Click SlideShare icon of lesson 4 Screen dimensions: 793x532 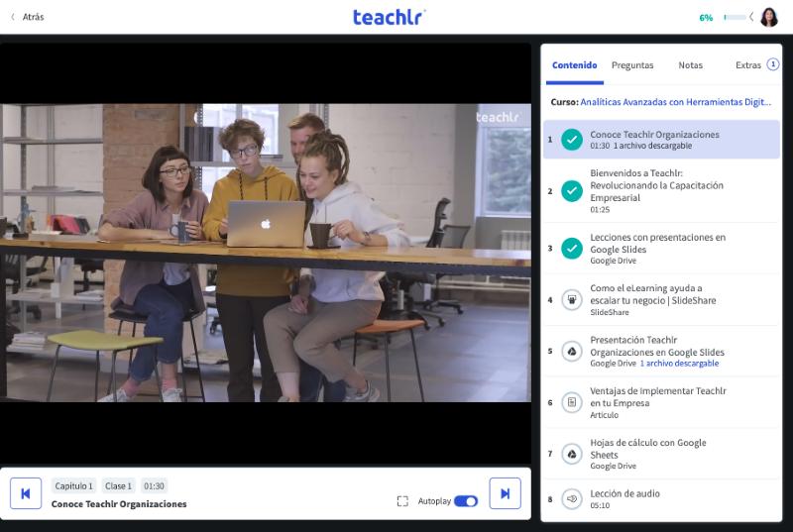tap(572, 299)
